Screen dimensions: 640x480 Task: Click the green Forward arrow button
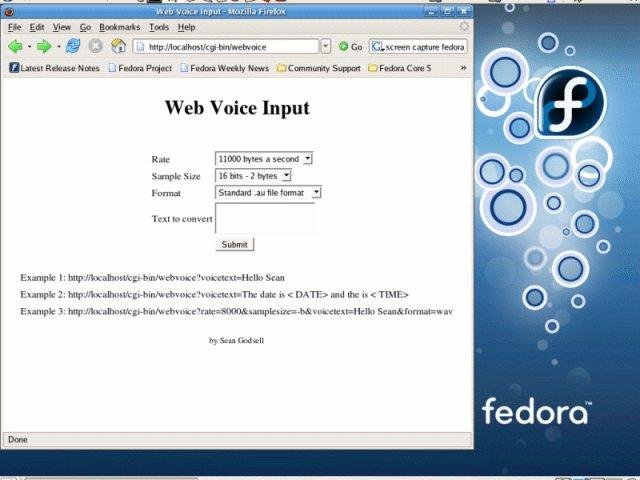pos(44,47)
